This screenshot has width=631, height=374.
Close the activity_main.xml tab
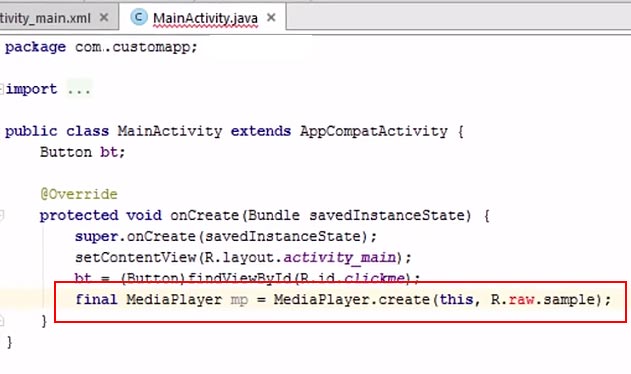tap(104, 17)
